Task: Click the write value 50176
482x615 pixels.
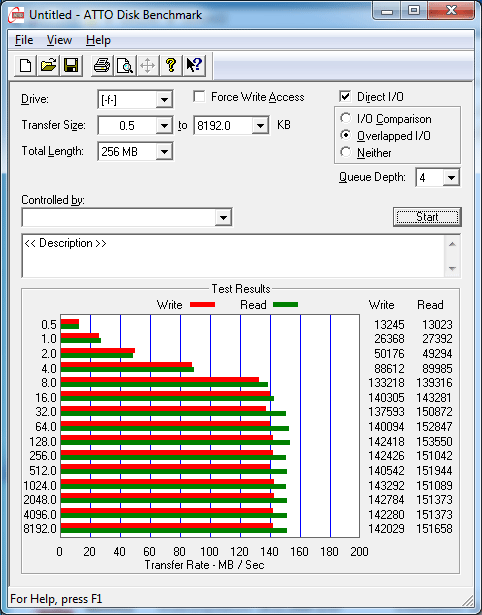Action: pyautogui.click(x=389, y=353)
